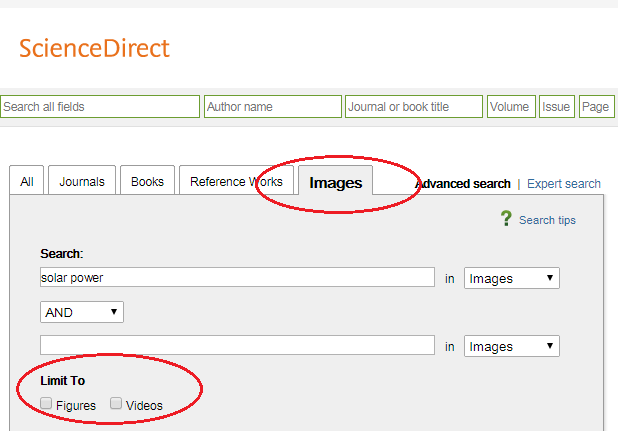Switch to the Reference Works tab
The height and width of the screenshot is (431, 618).
pyautogui.click(x=237, y=181)
